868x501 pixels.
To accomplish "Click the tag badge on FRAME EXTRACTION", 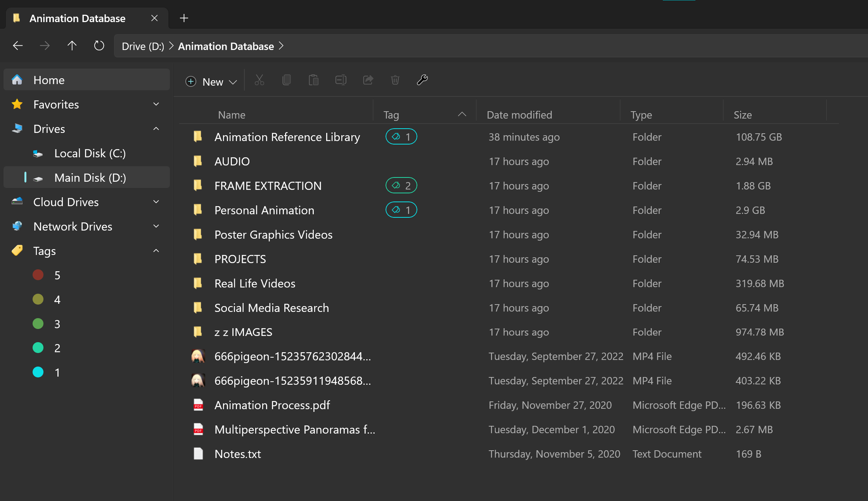I will click(401, 186).
